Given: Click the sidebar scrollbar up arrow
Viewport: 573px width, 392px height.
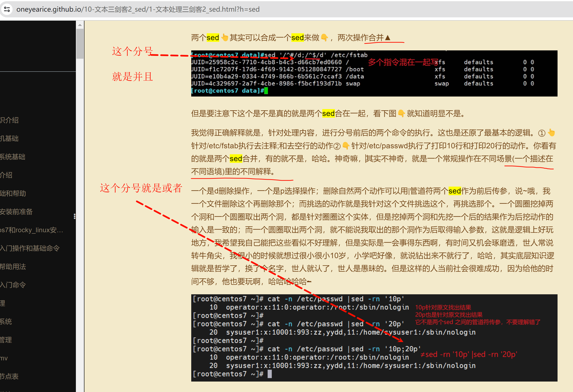Looking at the screenshot, I should coord(80,25).
